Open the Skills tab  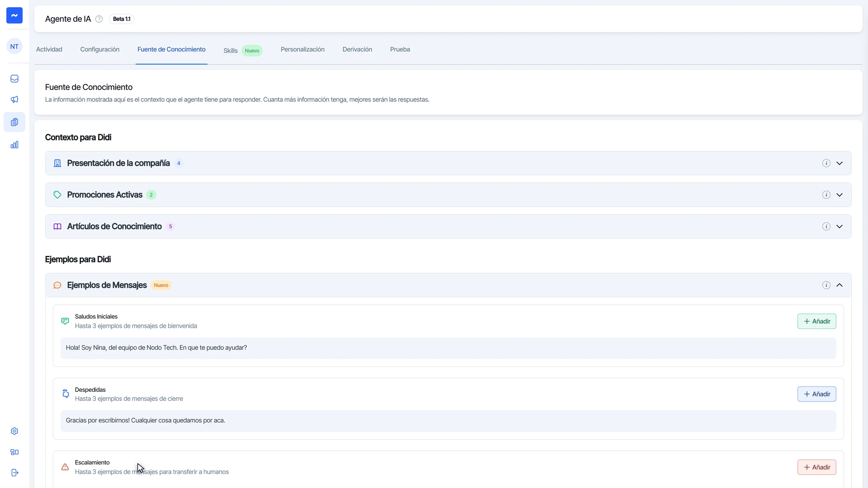tap(243, 51)
